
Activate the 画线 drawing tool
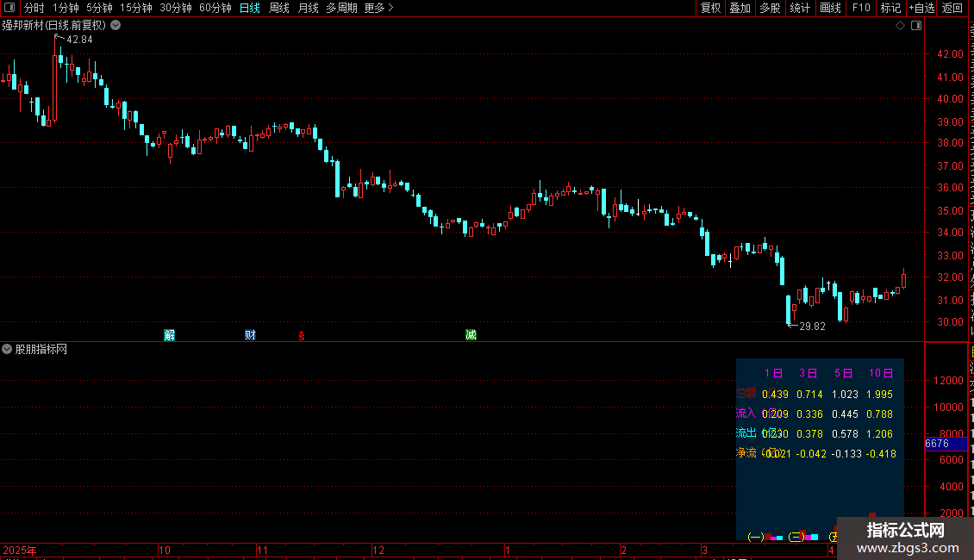coord(831,8)
